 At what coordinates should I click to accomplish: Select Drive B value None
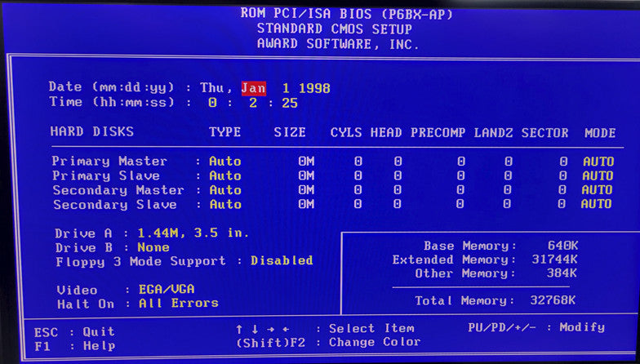pos(153,247)
